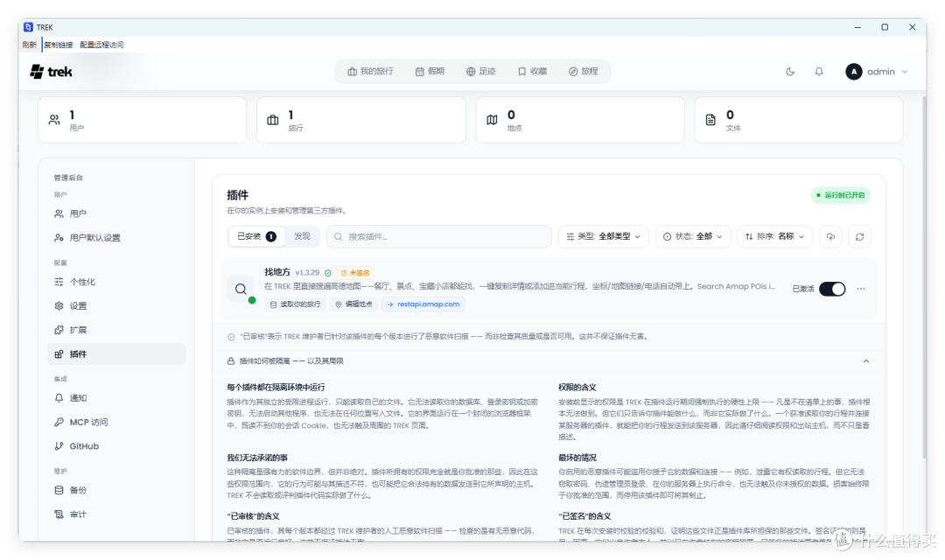This screenshot has width=945, height=560.
Task: Open 假期 in top navigation
Action: pyautogui.click(x=430, y=71)
